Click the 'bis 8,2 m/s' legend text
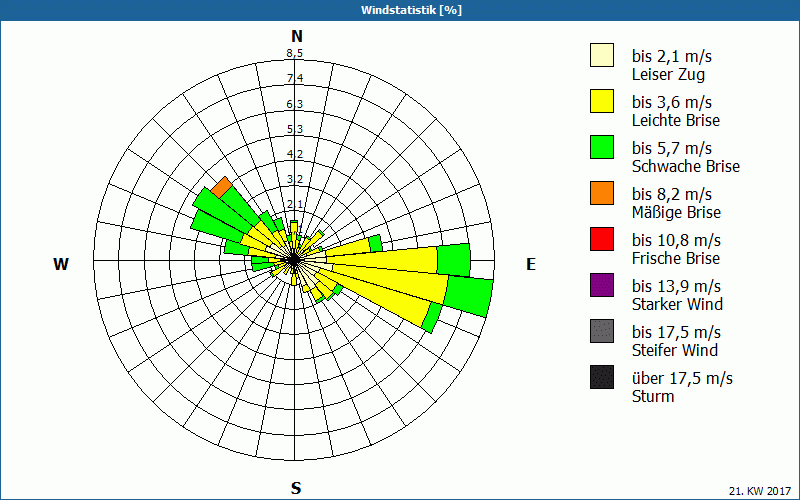The width and height of the screenshot is (800, 500). tap(671, 194)
